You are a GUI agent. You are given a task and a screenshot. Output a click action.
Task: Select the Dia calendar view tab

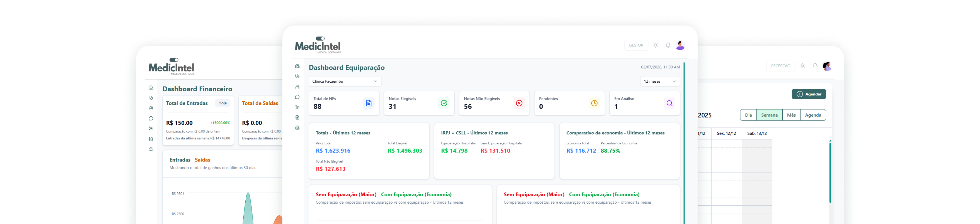point(748,115)
